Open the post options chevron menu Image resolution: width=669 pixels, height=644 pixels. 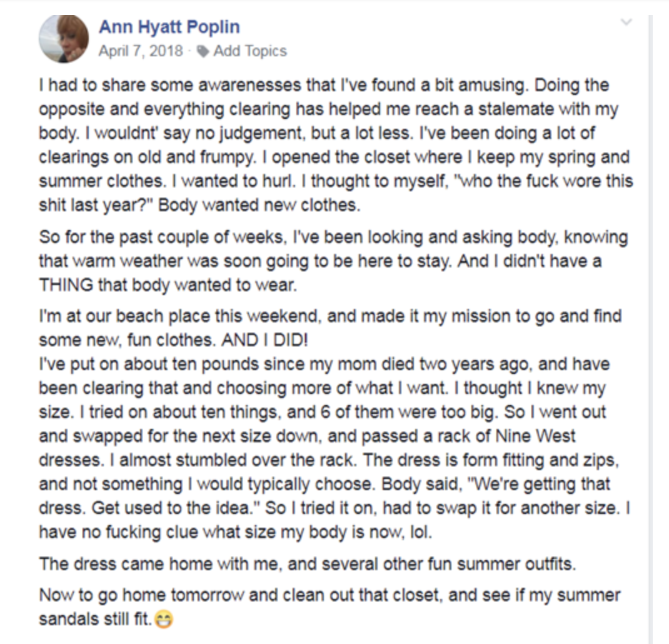pos(625,22)
